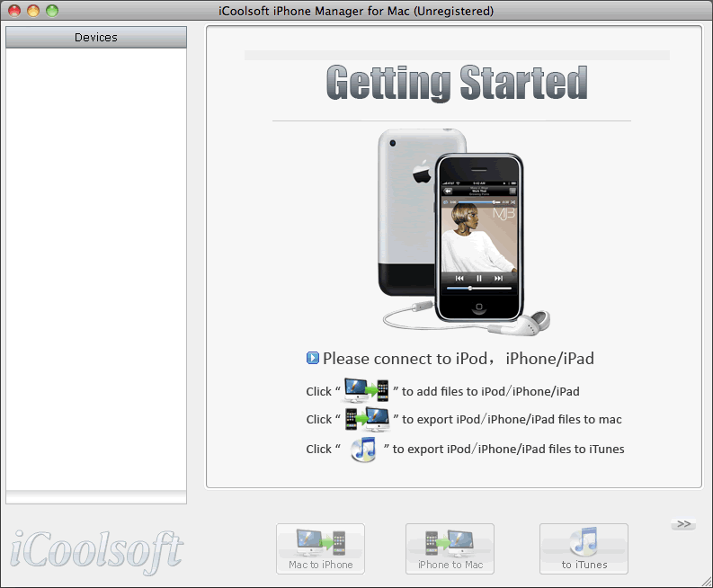
Task: Click 'to export iPod/iPhone/iPad files to mac' text
Action: (512, 419)
